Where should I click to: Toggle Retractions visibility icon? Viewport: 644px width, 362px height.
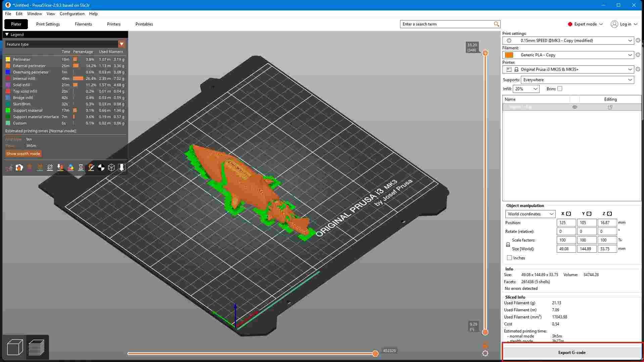pos(30,167)
